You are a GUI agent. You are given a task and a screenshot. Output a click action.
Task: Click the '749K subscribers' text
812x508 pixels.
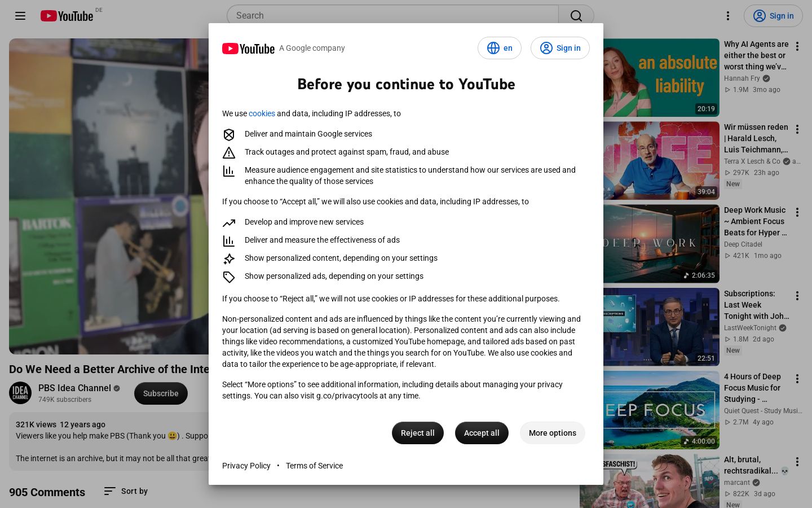pyautogui.click(x=65, y=400)
